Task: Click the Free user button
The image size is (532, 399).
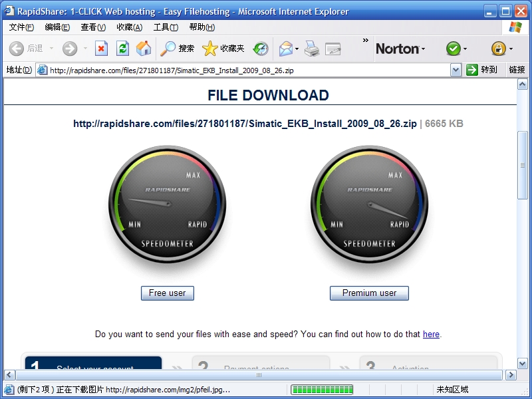Action: [168, 293]
